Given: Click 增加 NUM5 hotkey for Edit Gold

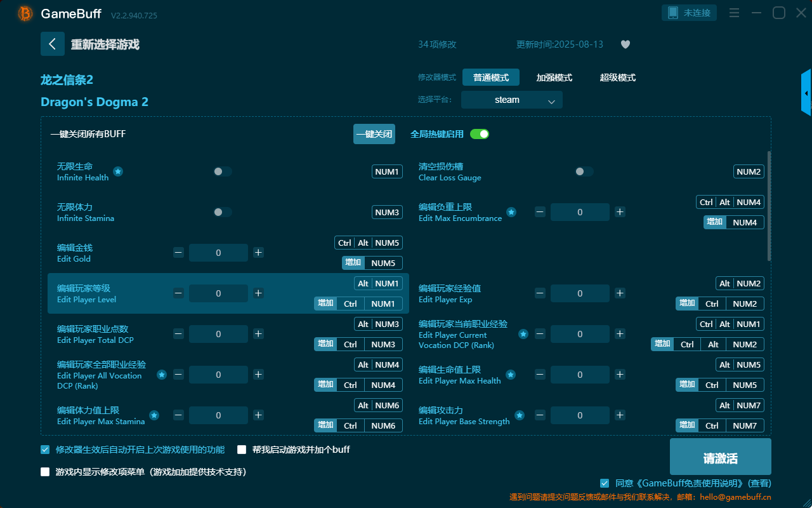Looking at the screenshot, I should [372, 263].
